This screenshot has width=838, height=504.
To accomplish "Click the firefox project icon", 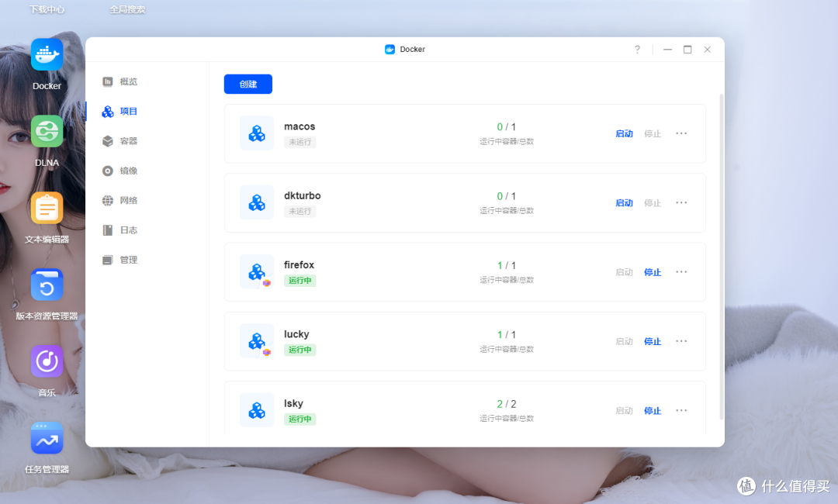I will [257, 271].
